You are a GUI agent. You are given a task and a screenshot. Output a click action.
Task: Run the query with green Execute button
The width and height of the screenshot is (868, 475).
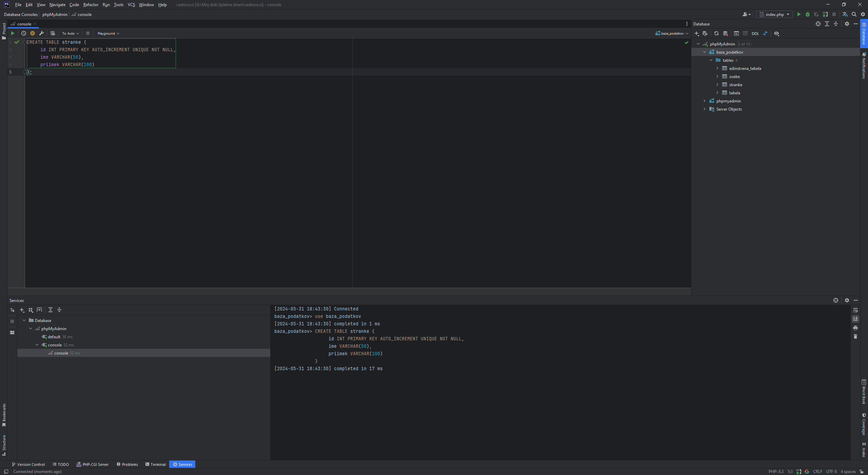[x=13, y=33]
